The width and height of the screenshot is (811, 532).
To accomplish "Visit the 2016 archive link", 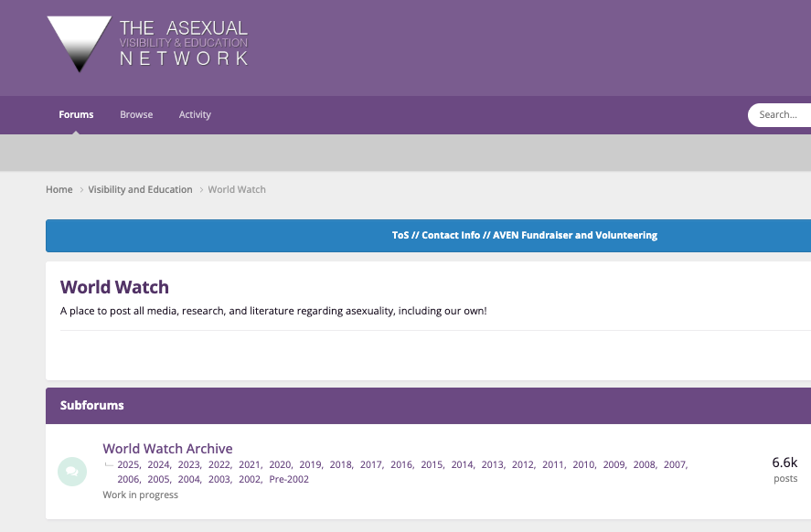I will 400,464.
